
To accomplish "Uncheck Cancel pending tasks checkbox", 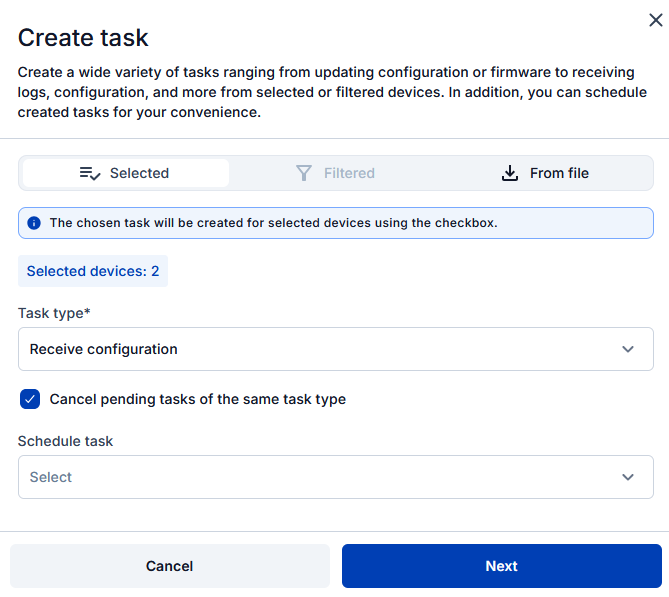I will point(29,399).
